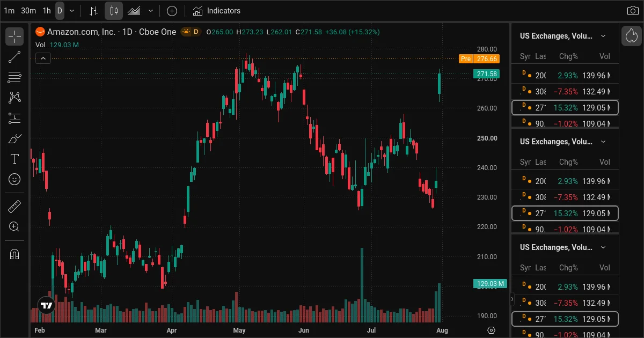Open the emoji icons tool
644x338 pixels.
click(14, 179)
